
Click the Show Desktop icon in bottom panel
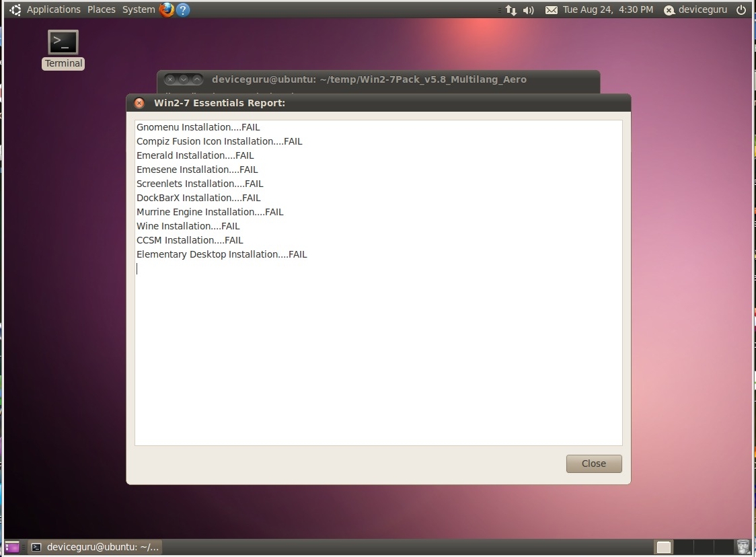pyautogui.click(x=12, y=547)
